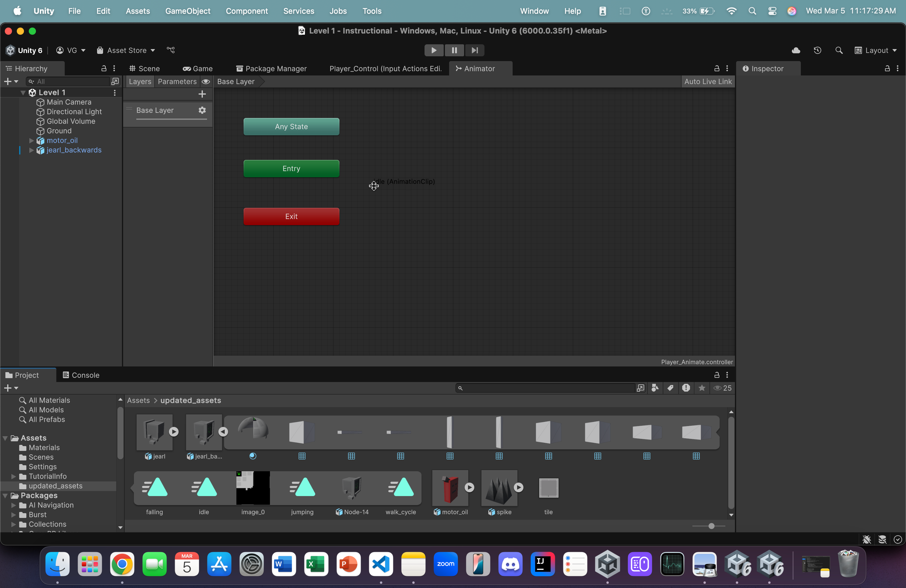
Task: Open the Asset Store dropdown
Action: [126, 50]
